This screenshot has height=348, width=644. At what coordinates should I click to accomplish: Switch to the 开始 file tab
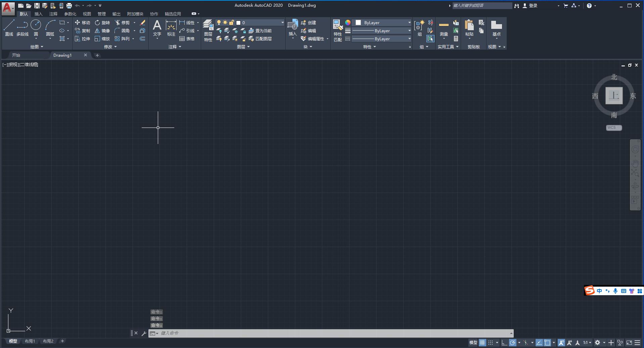point(16,55)
